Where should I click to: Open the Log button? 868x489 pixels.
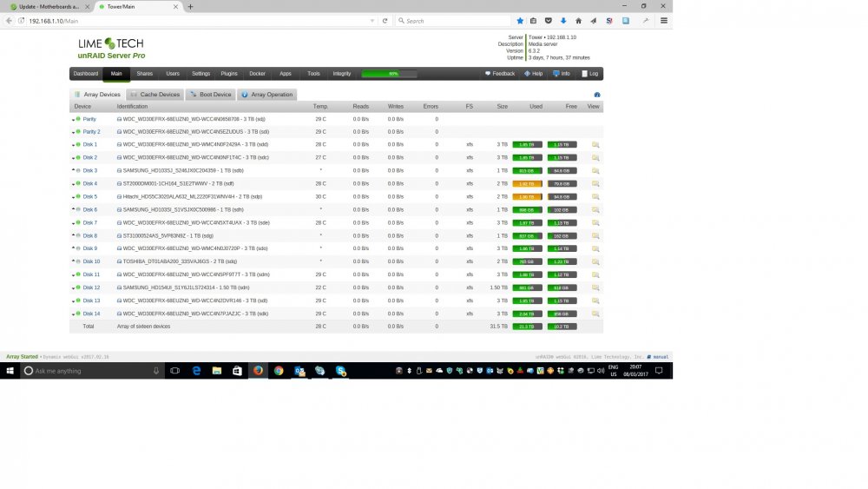[590, 74]
